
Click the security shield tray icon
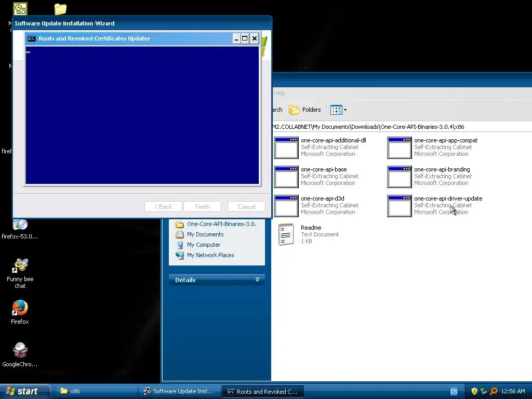[x=474, y=391]
